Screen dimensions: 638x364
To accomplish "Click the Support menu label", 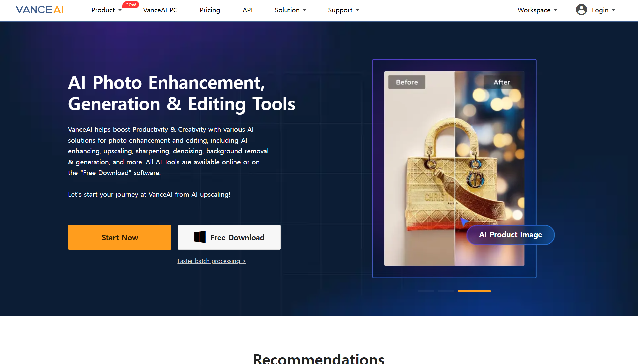I will point(340,10).
